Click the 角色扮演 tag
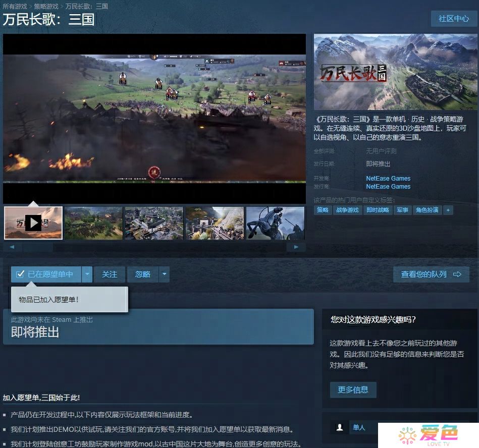The width and height of the screenshot is (479, 448). [x=427, y=210]
